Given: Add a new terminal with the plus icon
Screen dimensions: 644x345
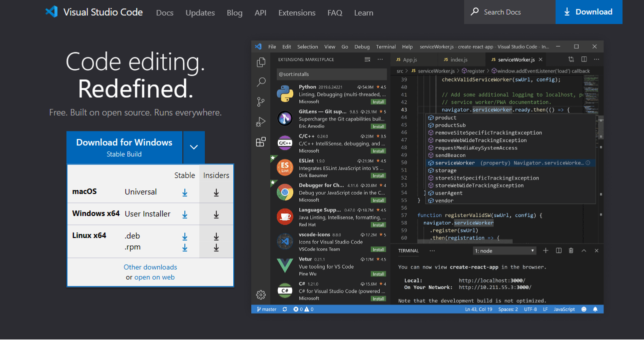Looking at the screenshot, I should click(546, 250).
